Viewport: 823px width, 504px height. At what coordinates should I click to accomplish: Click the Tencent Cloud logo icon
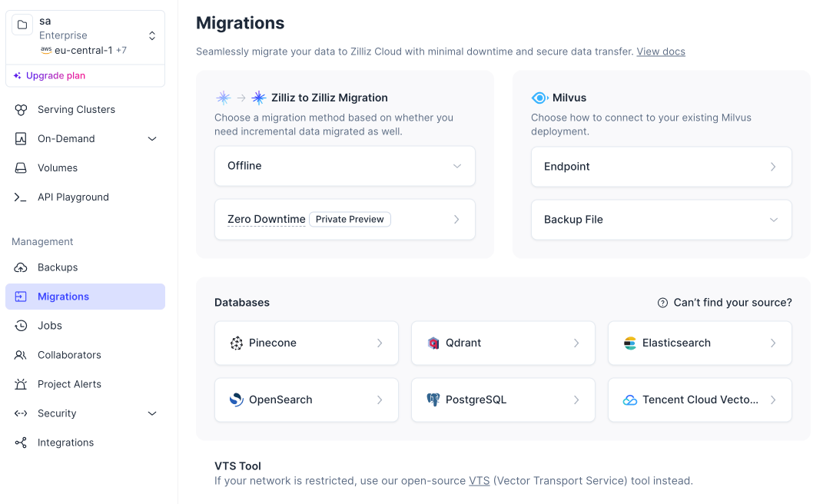click(630, 400)
